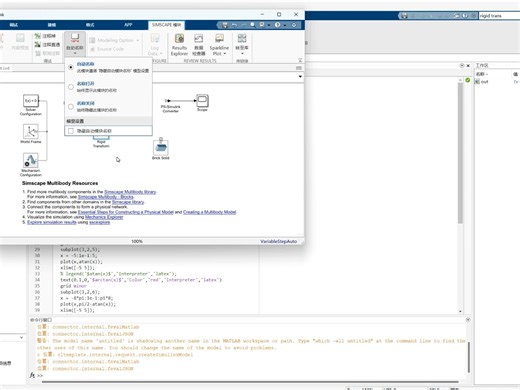The height and width of the screenshot is (390, 520).
Task: Switch to the Modeling tab
Action: 52,25
